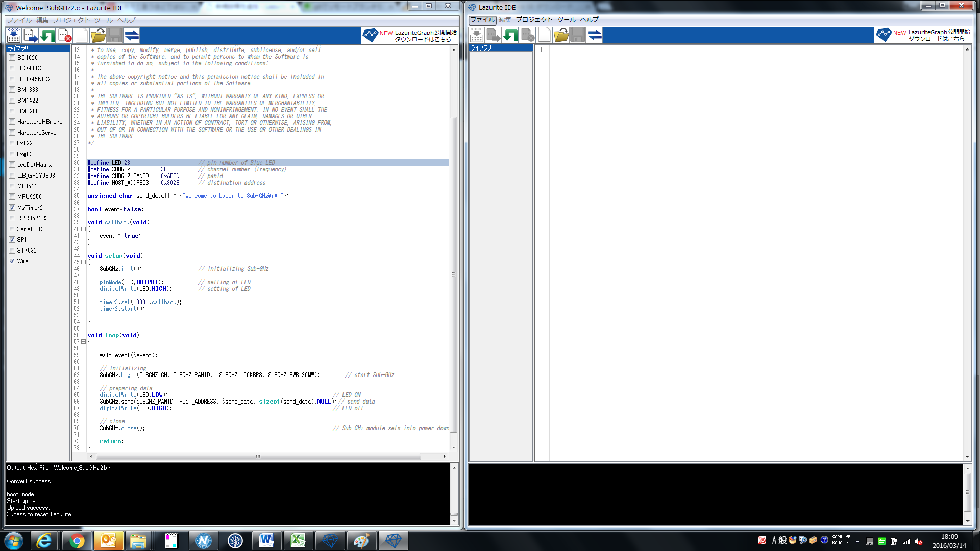
Task: Enable the LedDotMatrix library checkbox
Action: click(12, 165)
